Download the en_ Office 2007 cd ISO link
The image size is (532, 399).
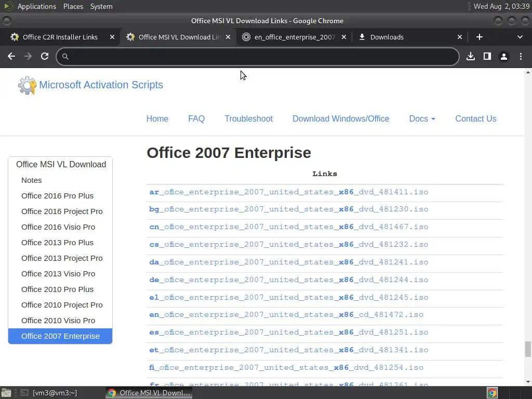pos(286,315)
